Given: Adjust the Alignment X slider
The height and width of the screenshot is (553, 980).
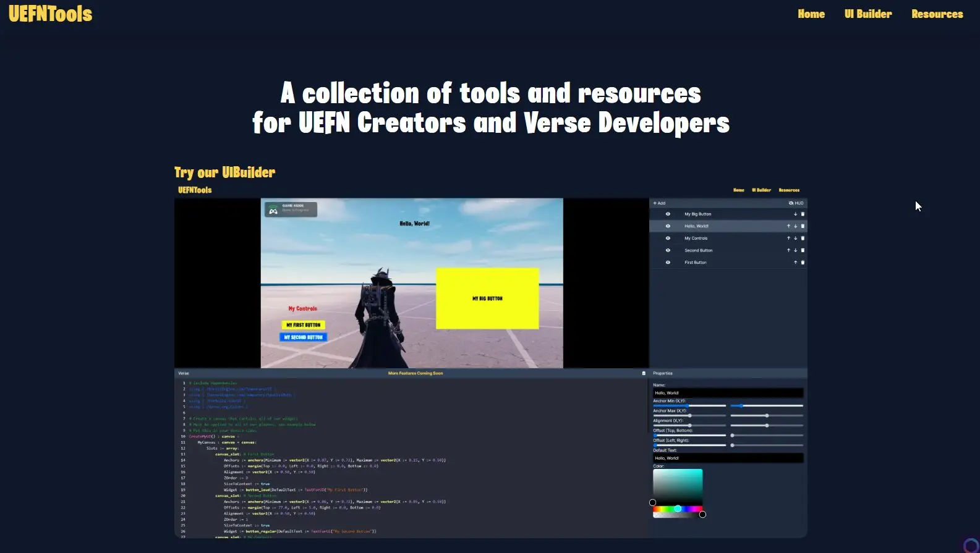Looking at the screenshot, I should 689,426.
